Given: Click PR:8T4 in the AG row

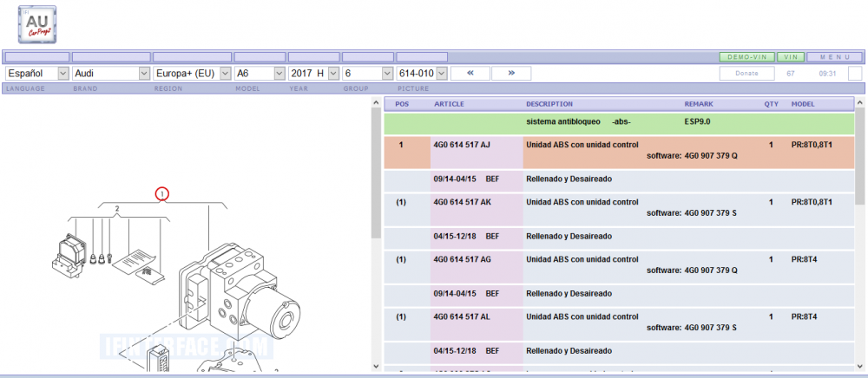Looking at the screenshot, I should tap(805, 259).
